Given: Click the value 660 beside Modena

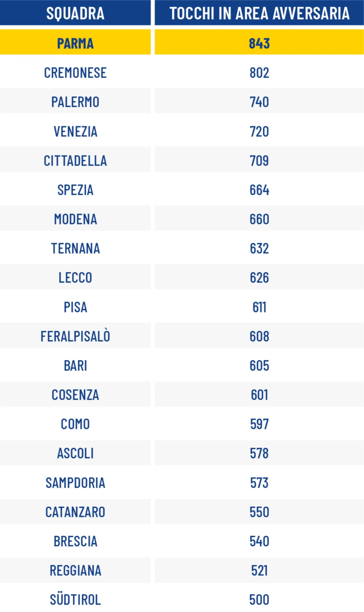Looking at the screenshot, I should (x=259, y=219).
